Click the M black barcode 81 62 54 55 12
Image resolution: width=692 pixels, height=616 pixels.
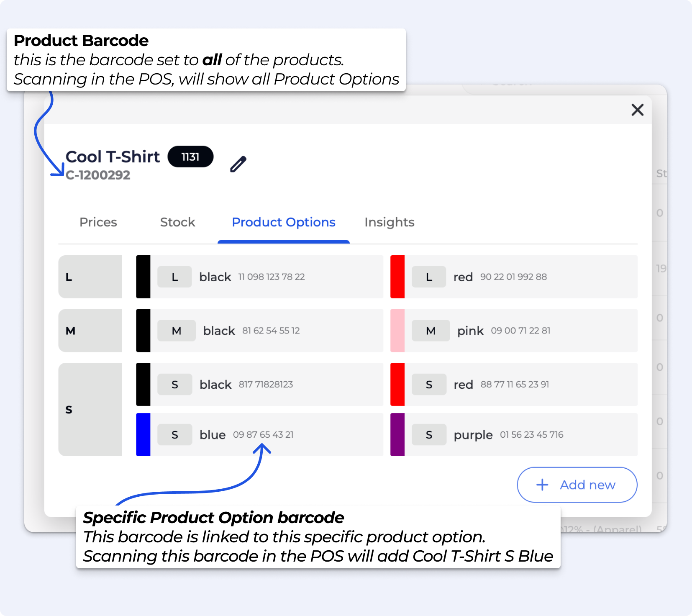(x=271, y=331)
